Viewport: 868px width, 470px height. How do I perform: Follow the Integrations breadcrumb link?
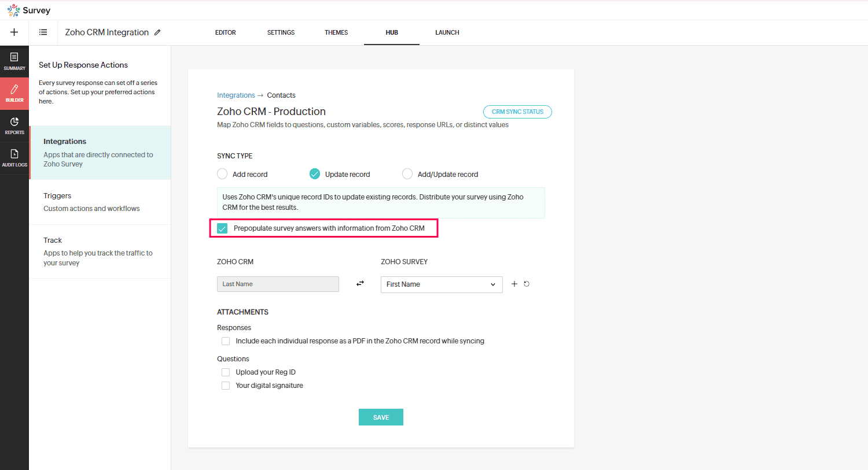236,95
